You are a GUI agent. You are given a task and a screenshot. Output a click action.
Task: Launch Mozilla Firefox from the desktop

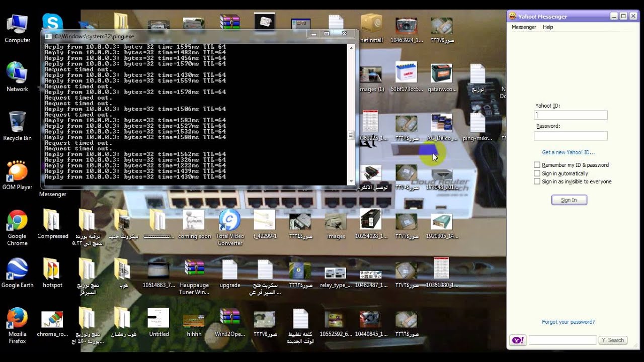click(17, 326)
